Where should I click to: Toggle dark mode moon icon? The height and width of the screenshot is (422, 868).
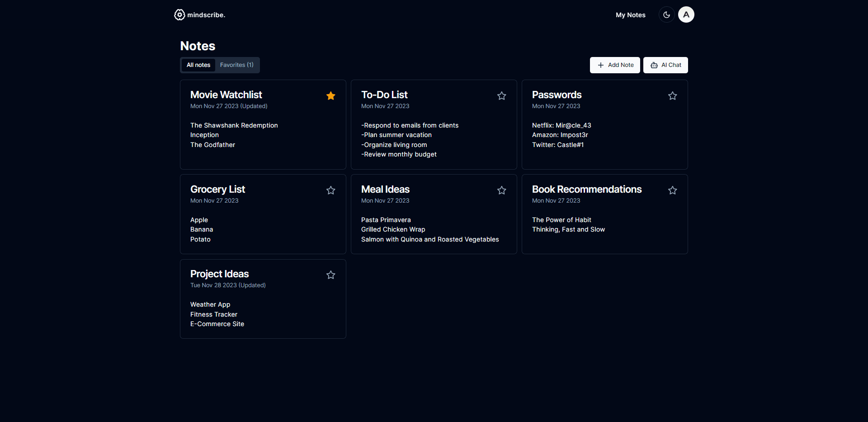[666, 15]
